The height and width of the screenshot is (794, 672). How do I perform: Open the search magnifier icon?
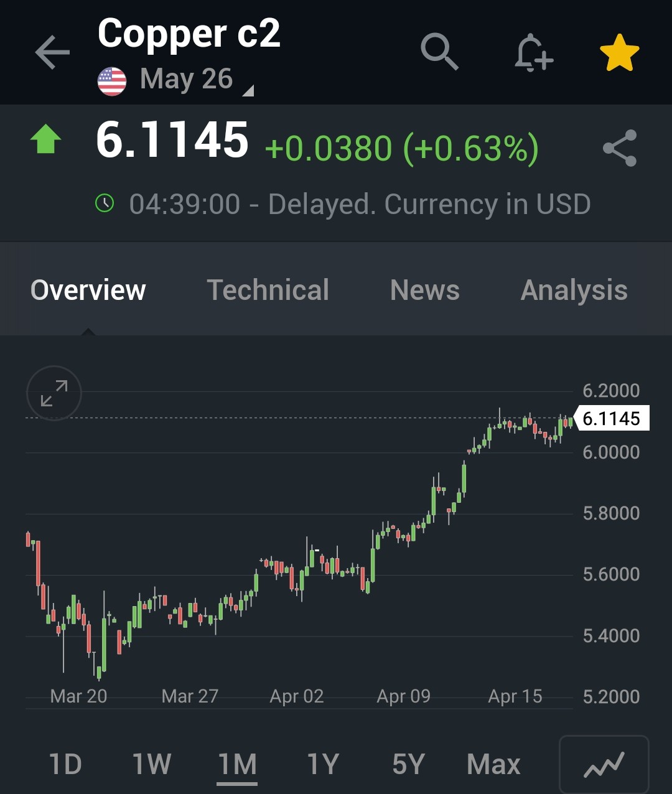pos(439,51)
